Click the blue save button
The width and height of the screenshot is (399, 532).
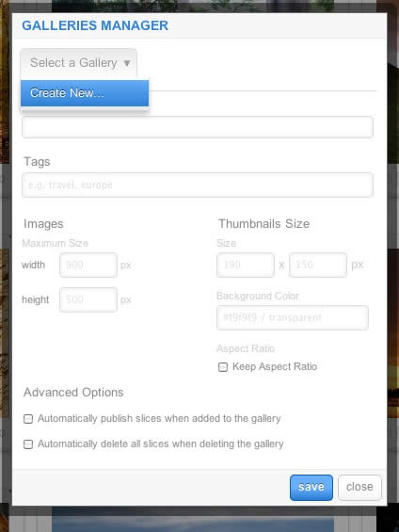(311, 488)
